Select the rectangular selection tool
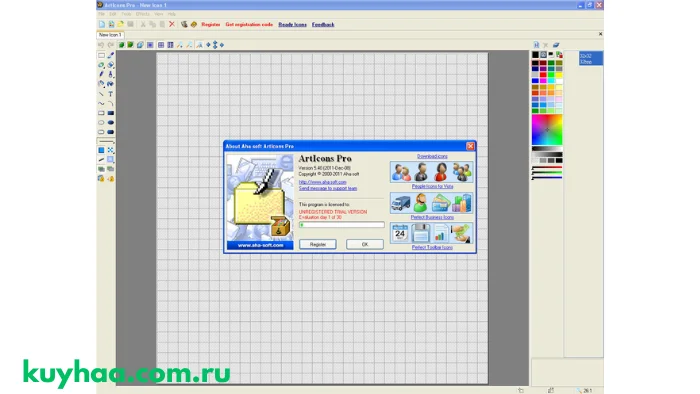This screenshot has height=394, width=700. pos(101,55)
